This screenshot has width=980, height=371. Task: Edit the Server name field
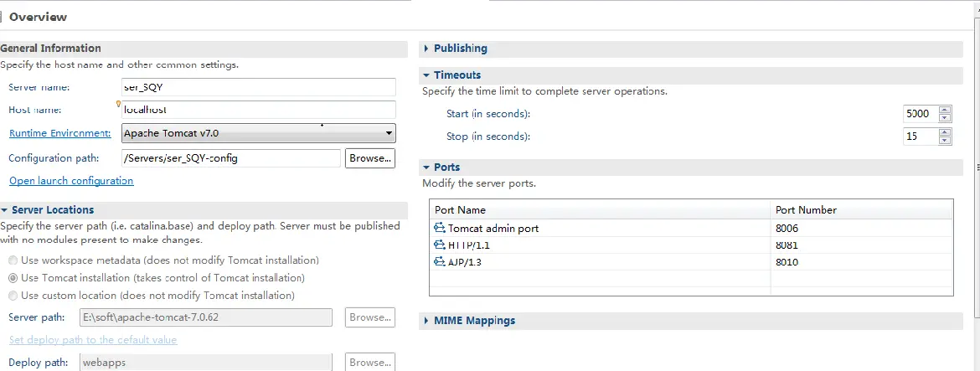(259, 87)
